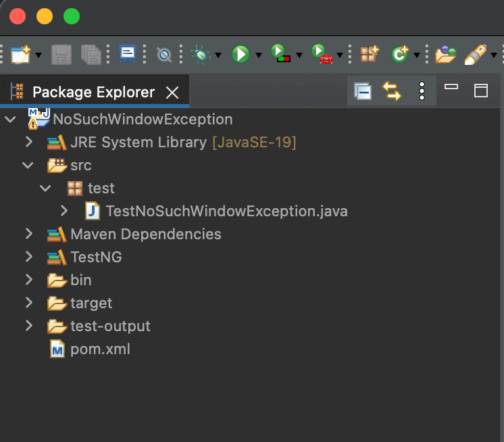Minimize the Package Explorer view
504x442 pixels.
click(451, 87)
